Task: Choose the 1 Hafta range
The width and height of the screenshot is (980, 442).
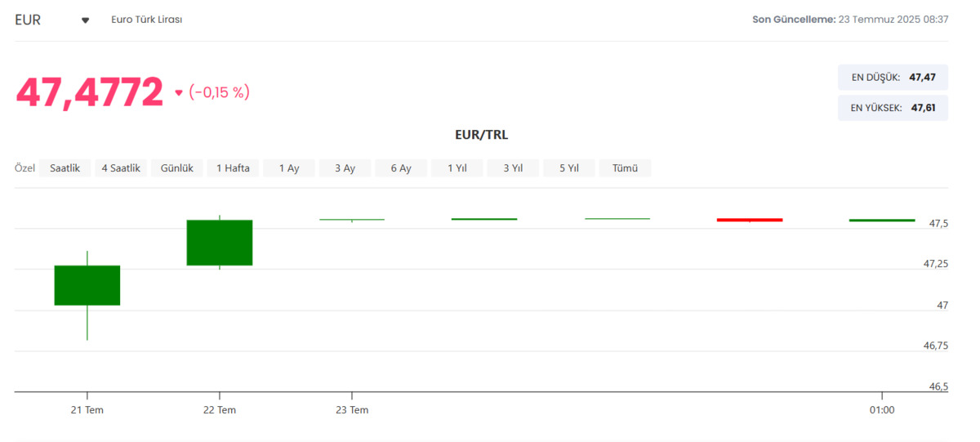Action: (233, 168)
